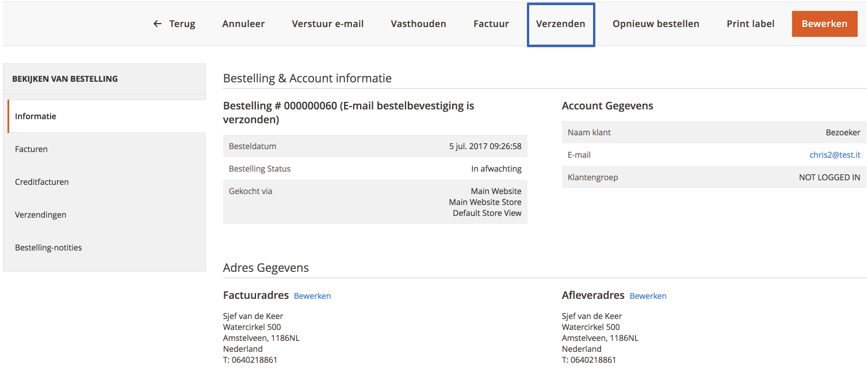The width and height of the screenshot is (868, 372).
Task: Switch to the Facturen sidebar tab
Action: (31, 149)
